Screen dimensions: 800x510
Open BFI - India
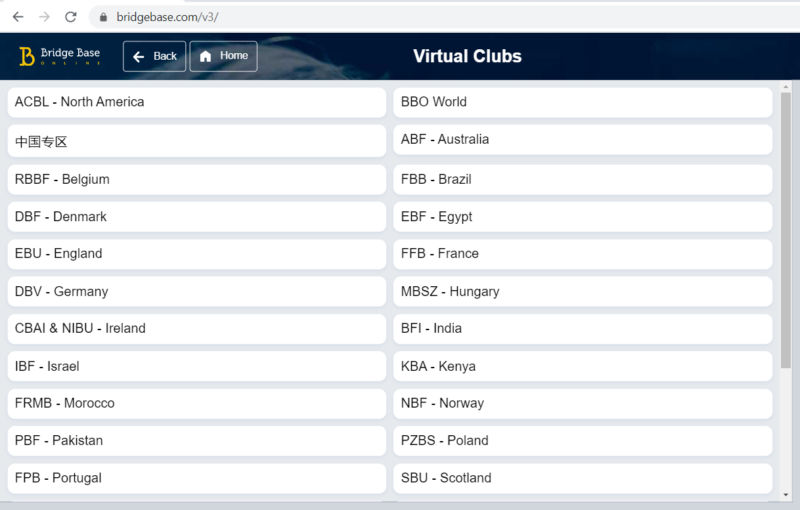click(583, 328)
